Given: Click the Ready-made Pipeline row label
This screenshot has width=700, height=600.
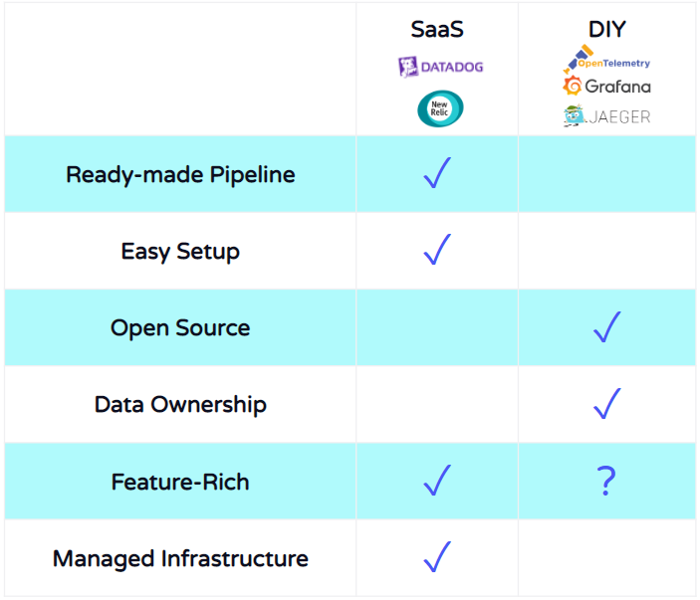Looking at the screenshot, I should point(180,175).
